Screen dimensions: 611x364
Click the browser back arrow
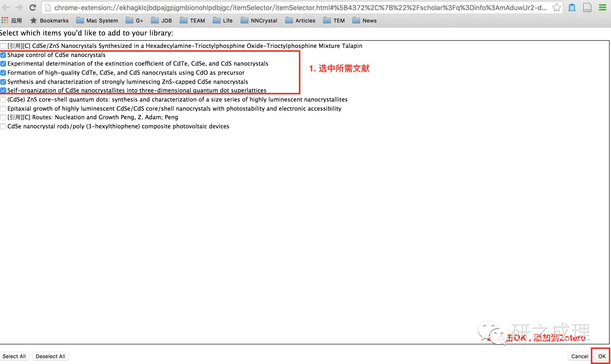coord(6,8)
